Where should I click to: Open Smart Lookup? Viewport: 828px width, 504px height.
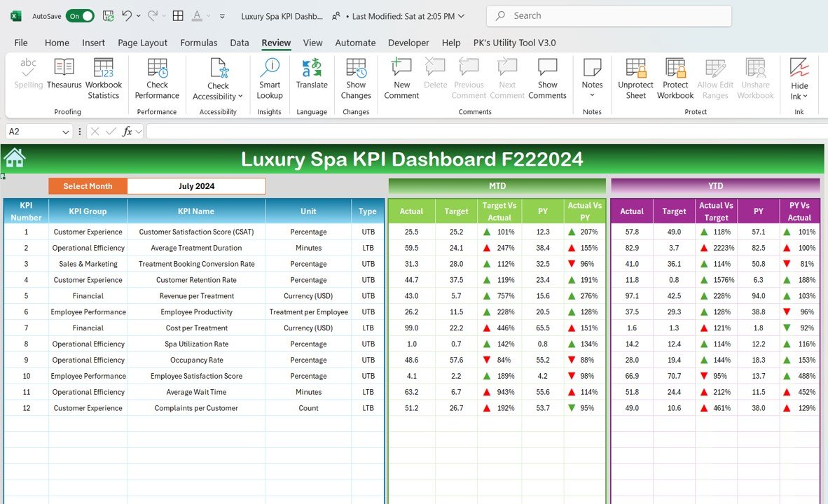coord(269,78)
